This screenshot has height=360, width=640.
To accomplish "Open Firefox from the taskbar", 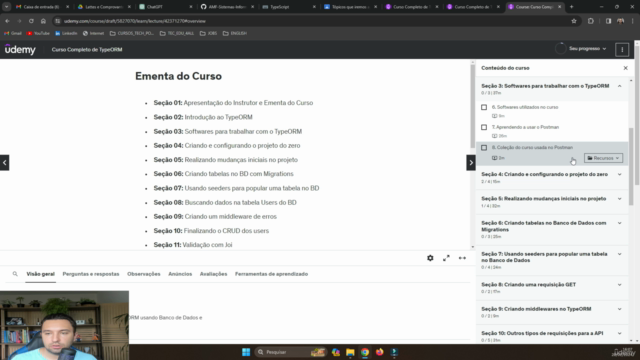I will point(380,352).
